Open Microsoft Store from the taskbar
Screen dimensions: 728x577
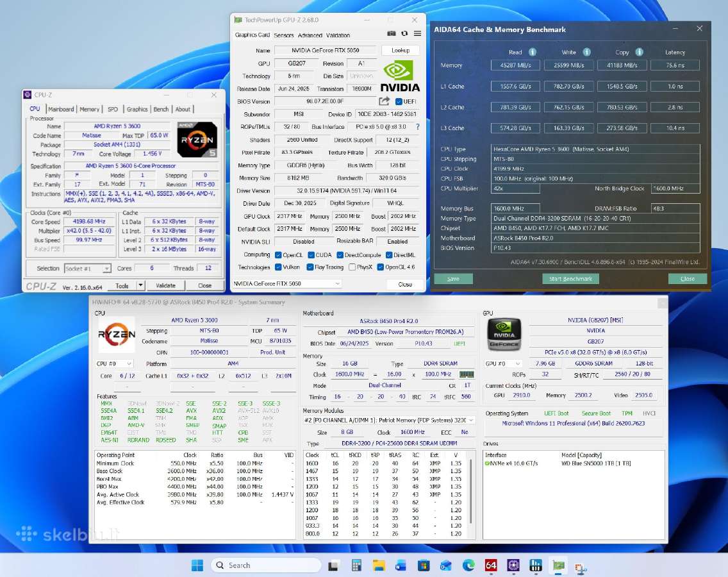point(424,565)
